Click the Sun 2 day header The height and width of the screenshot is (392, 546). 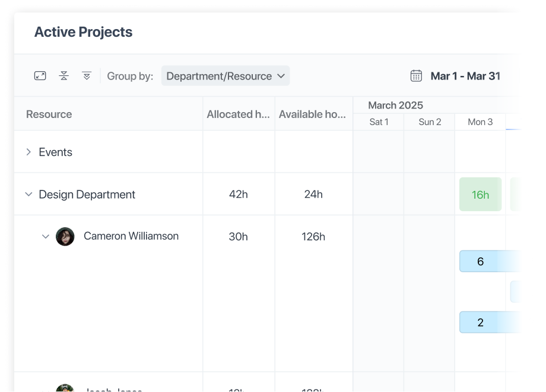pos(430,122)
